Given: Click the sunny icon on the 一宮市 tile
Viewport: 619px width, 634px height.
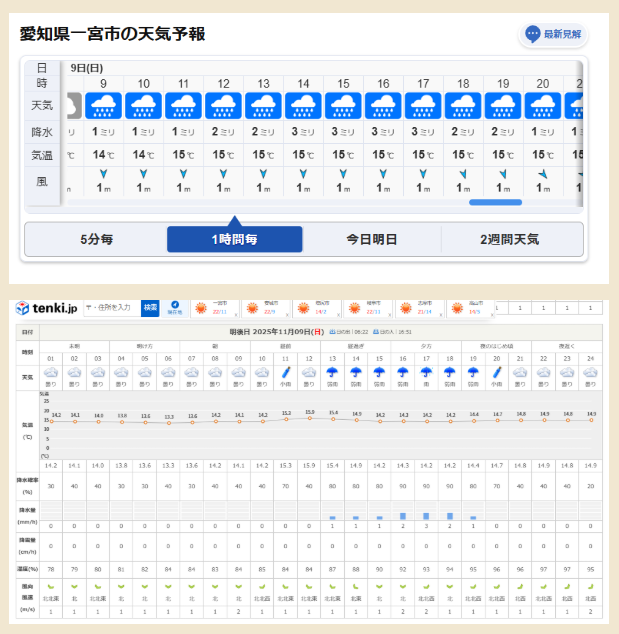Looking at the screenshot, I should tap(200, 308).
